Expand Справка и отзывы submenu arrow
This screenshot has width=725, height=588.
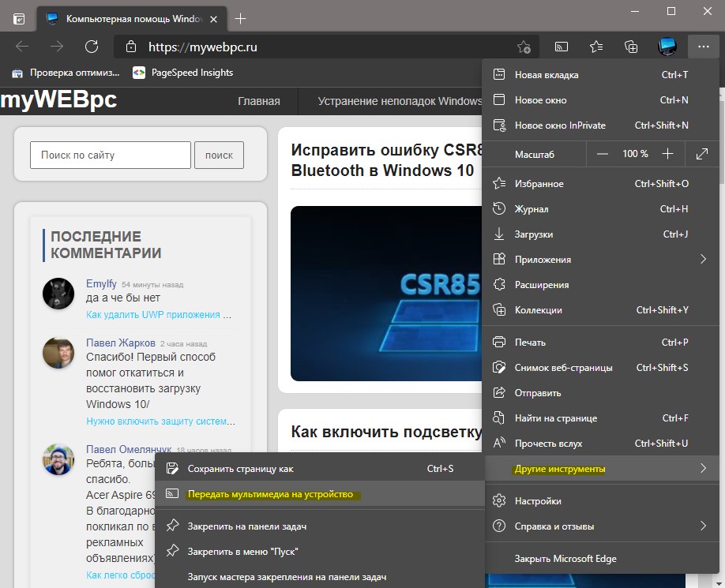click(x=703, y=526)
